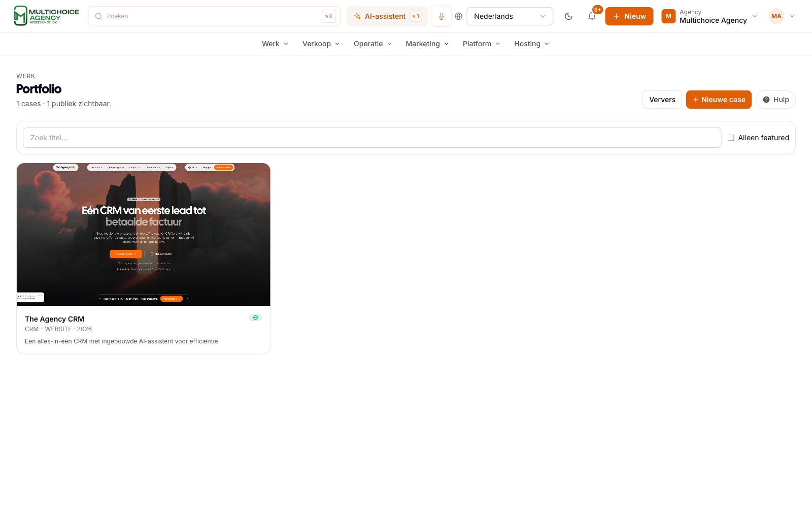Click the Ververs button
This screenshot has height=508, width=812.
point(662,100)
